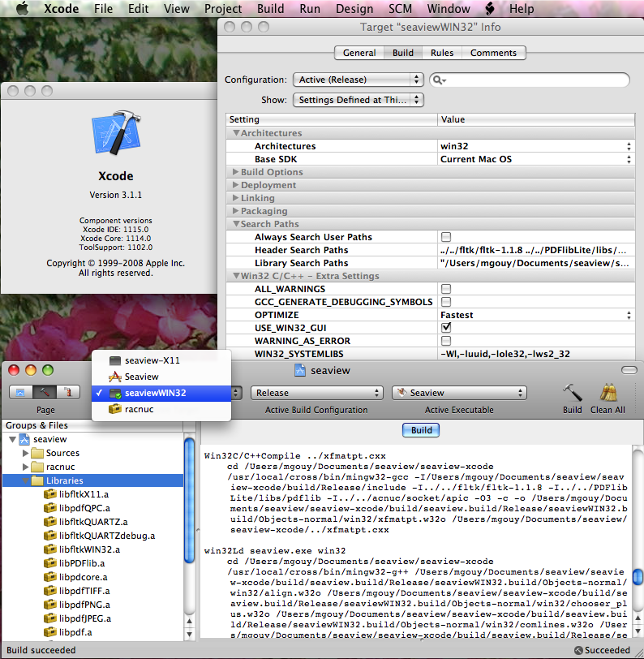Image resolution: width=644 pixels, height=659 pixels.
Task: Open the SCM menu
Action: tap(400, 9)
